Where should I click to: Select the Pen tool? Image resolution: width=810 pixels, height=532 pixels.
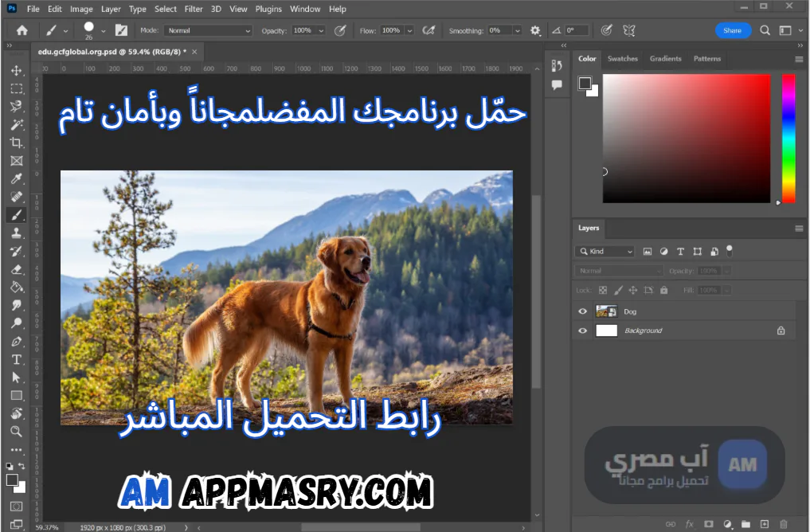pos(17,342)
